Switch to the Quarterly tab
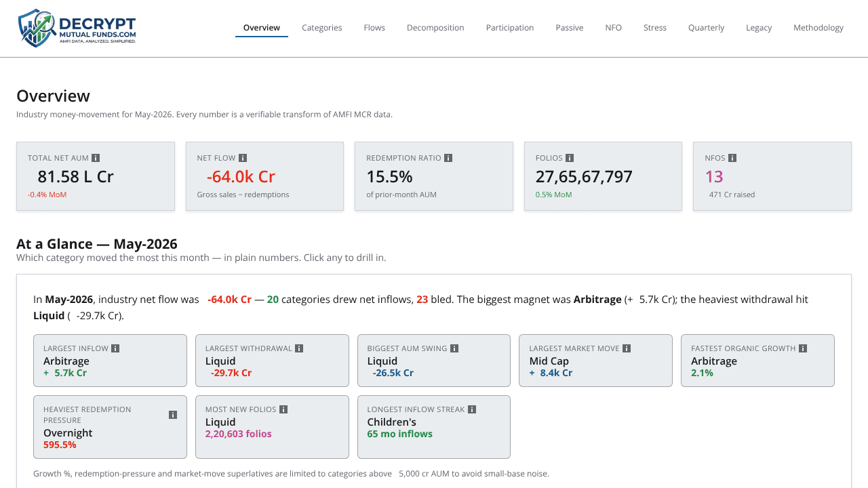Viewport: 868px width, 488px height. click(707, 28)
